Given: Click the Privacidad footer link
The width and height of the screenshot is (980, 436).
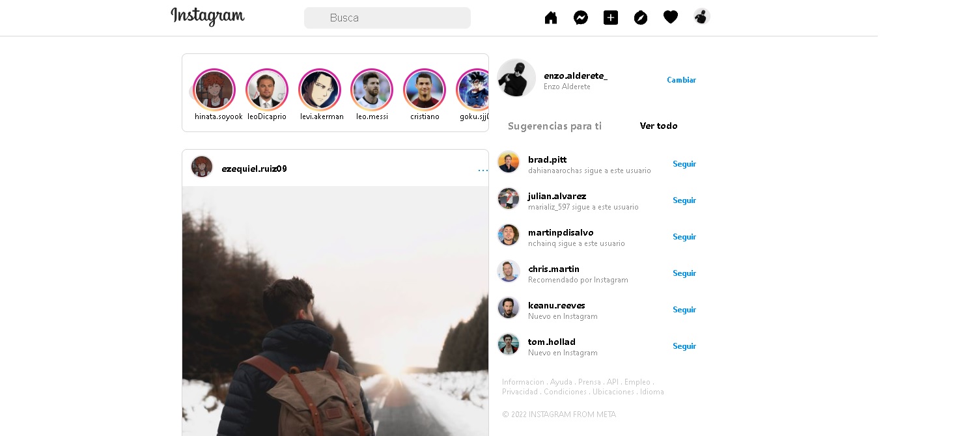Looking at the screenshot, I should (520, 392).
